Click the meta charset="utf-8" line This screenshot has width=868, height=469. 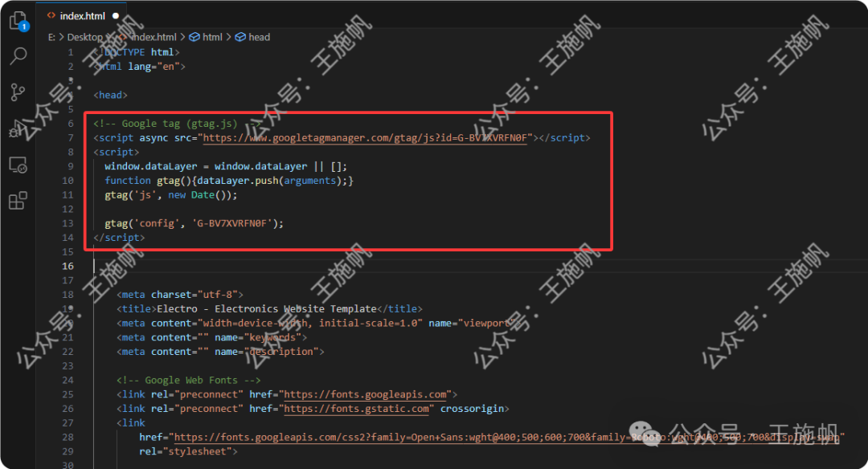[x=180, y=295]
